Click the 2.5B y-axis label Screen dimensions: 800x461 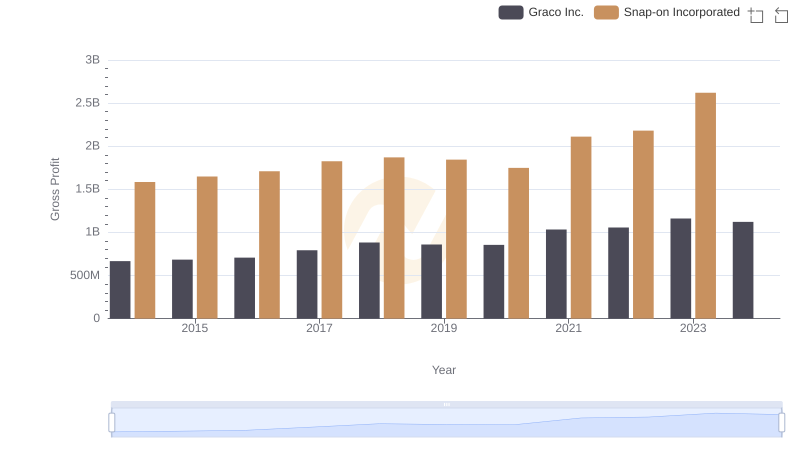point(88,103)
